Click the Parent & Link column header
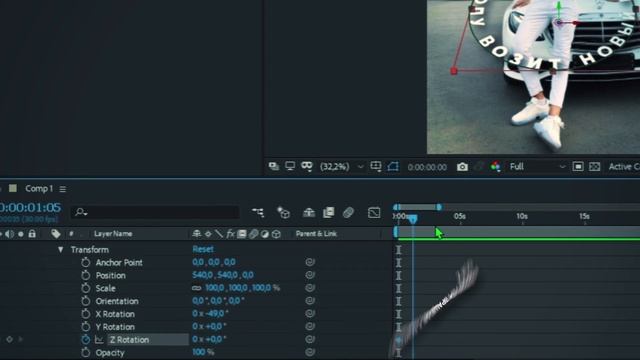The width and height of the screenshot is (640, 360). tap(316, 234)
